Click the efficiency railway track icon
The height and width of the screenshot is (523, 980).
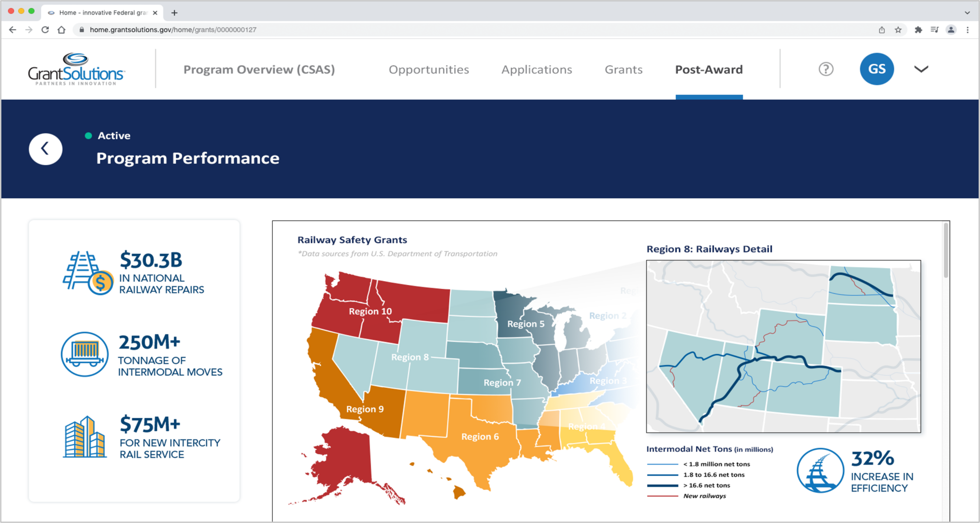point(820,470)
